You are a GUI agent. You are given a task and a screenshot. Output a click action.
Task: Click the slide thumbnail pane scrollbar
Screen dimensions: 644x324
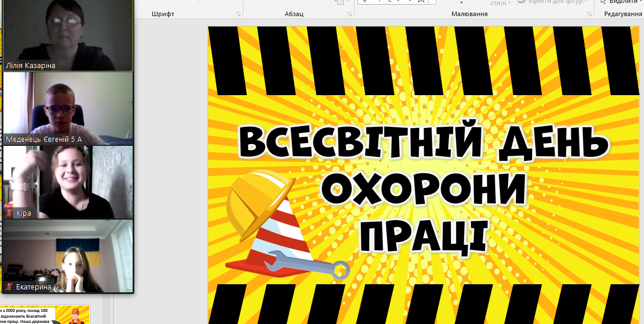106,308
